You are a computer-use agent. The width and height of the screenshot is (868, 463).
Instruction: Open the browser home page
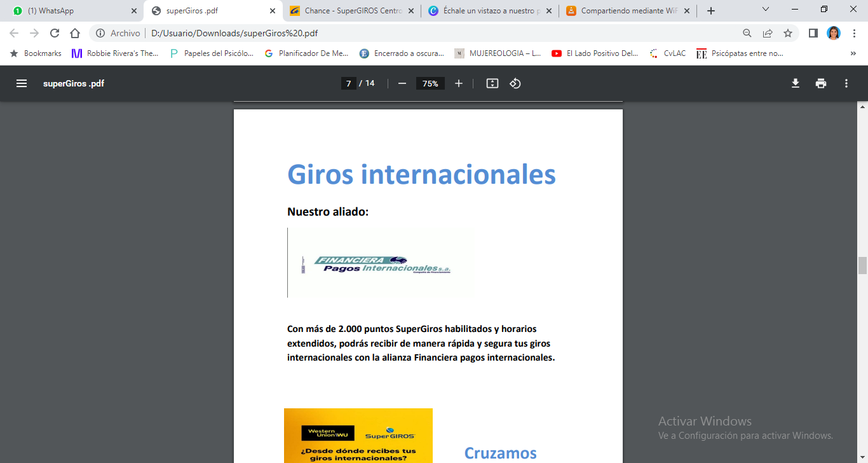75,33
